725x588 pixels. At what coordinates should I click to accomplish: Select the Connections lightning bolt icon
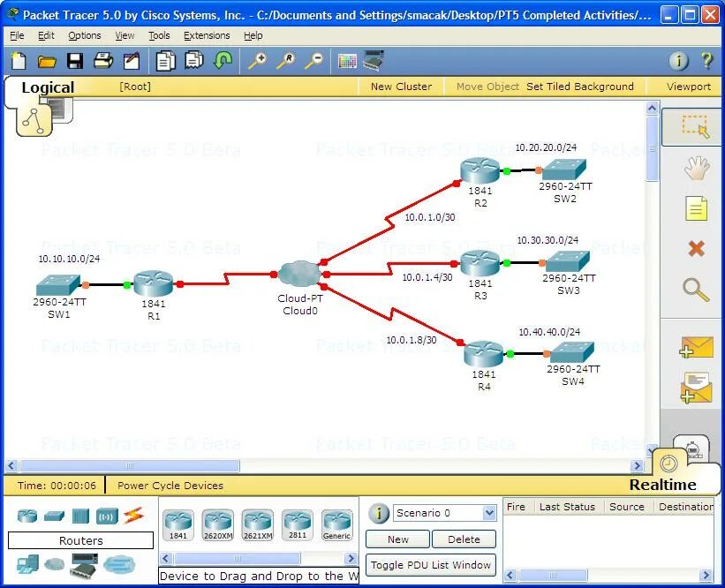point(133,516)
